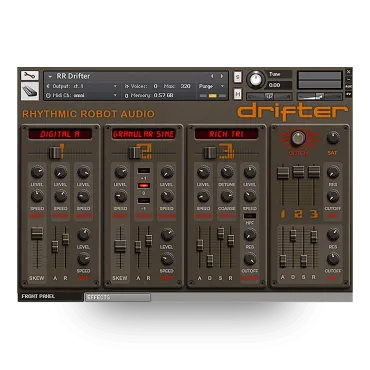Expand the RR Drifter instrument name menu

click(x=50, y=77)
